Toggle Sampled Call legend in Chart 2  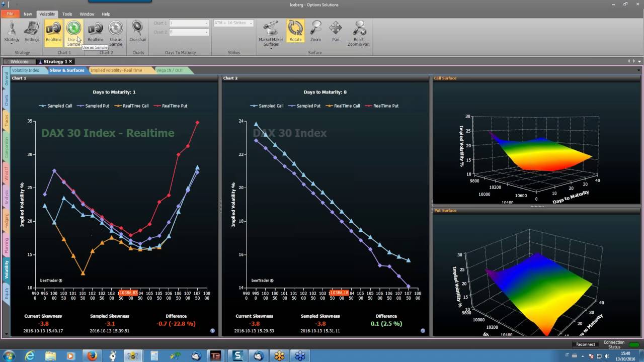click(267, 106)
